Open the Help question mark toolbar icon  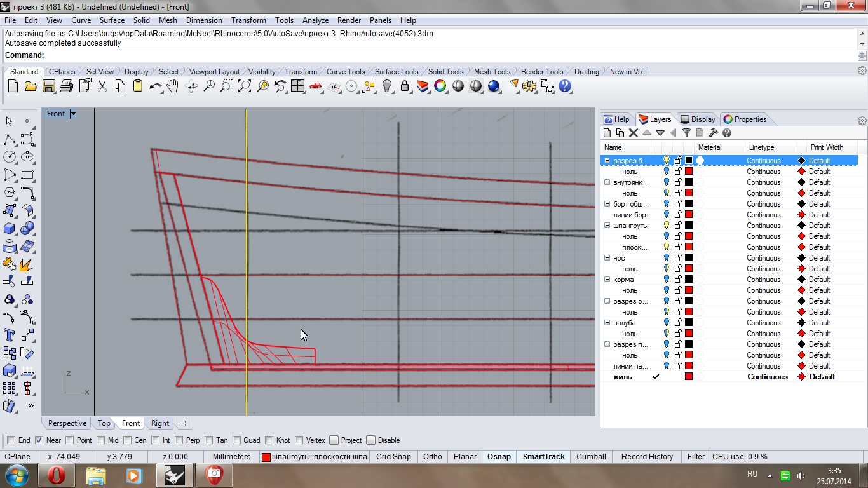tap(565, 86)
